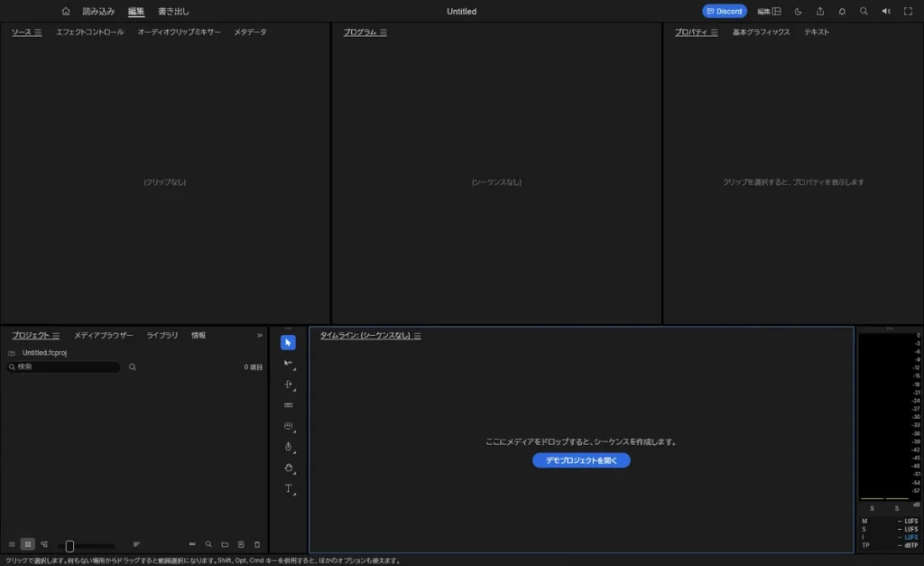Viewport: 924px width, 566px height.
Task: Open the ソース panel menu
Action: (x=38, y=32)
